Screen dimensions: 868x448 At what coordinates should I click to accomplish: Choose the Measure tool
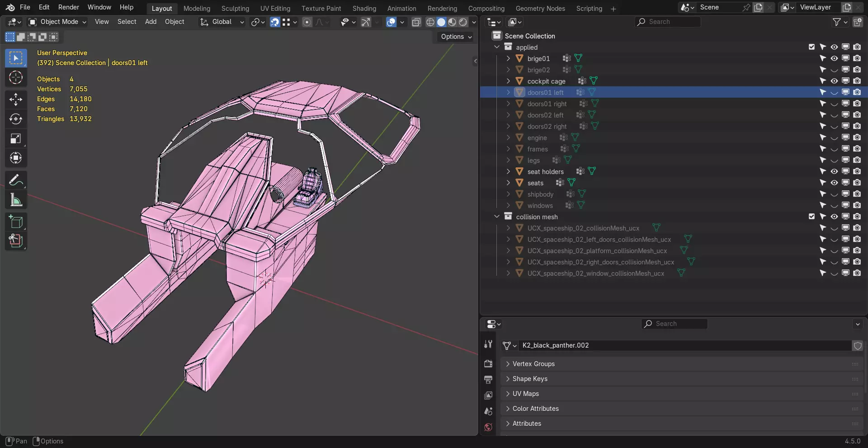click(x=16, y=200)
